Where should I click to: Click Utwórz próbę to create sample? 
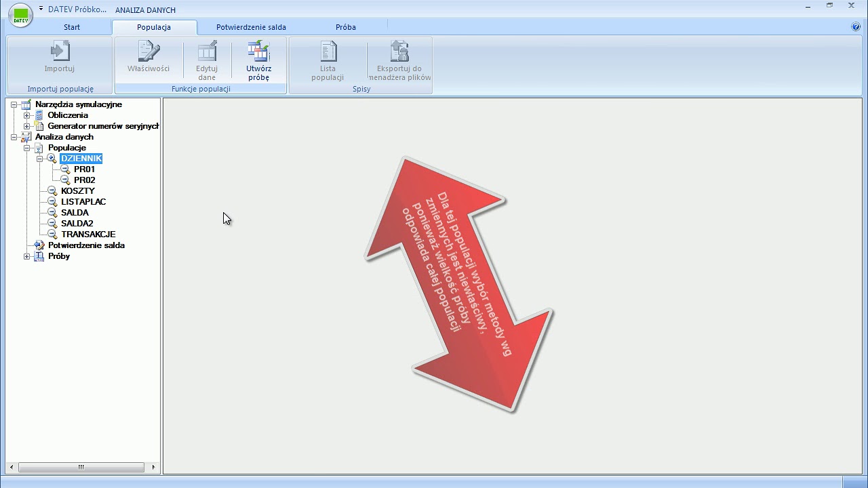point(259,61)
